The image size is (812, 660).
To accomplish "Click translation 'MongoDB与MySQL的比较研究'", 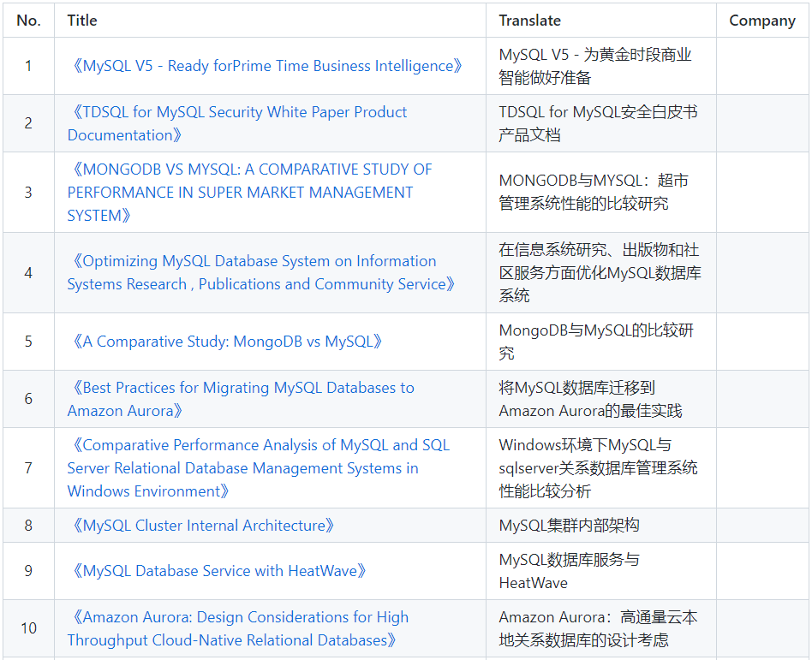I will click(596, 342).
